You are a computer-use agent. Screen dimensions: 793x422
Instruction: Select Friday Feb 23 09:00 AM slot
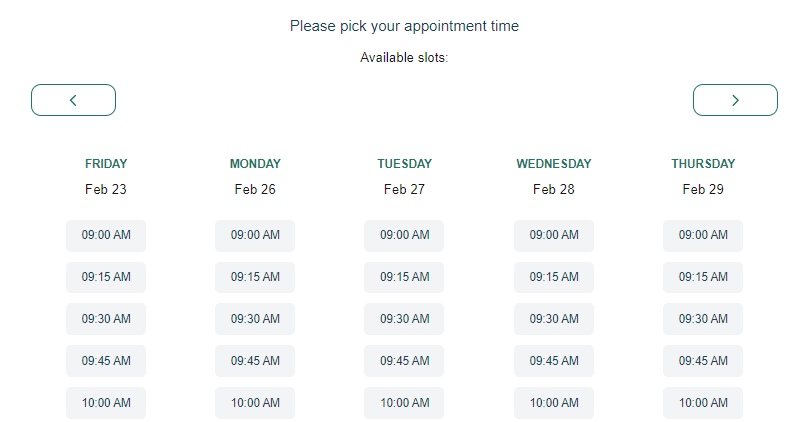[106, 235]
